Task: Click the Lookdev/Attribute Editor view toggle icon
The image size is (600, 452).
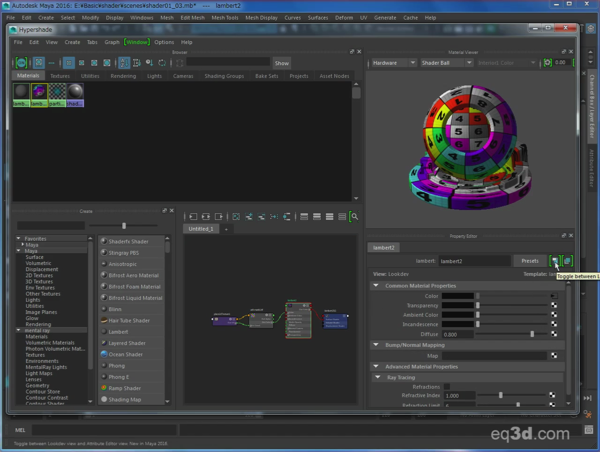Action: pyautogui.click(x=554, y=260)
